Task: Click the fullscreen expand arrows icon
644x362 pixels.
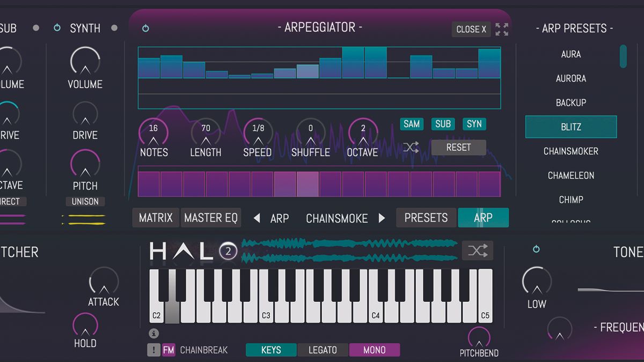Action: pos(502,29)
